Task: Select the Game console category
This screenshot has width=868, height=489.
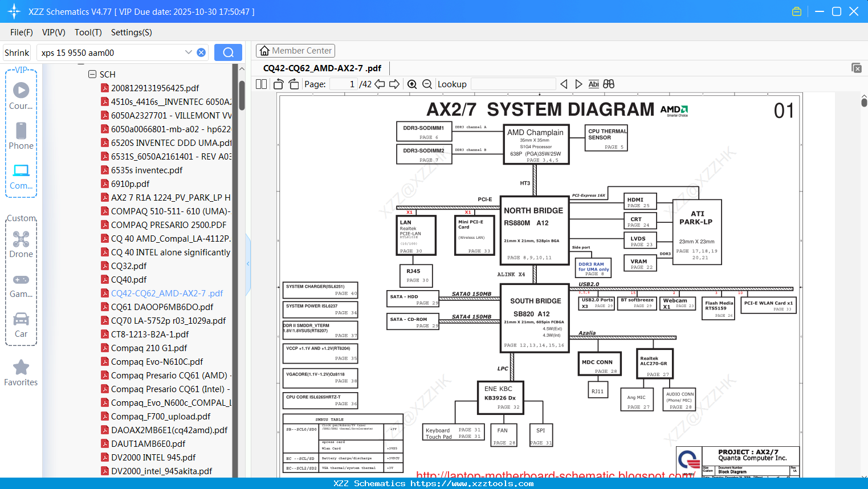Action: 21,285
